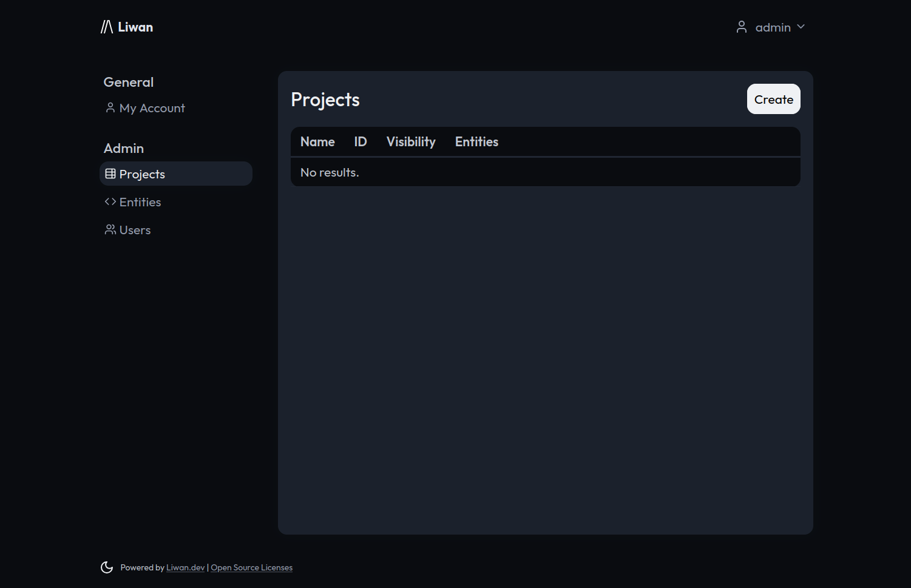Screen dimensions: 911x588
Task: Click the Visibility column header
Action: (411, 142)
